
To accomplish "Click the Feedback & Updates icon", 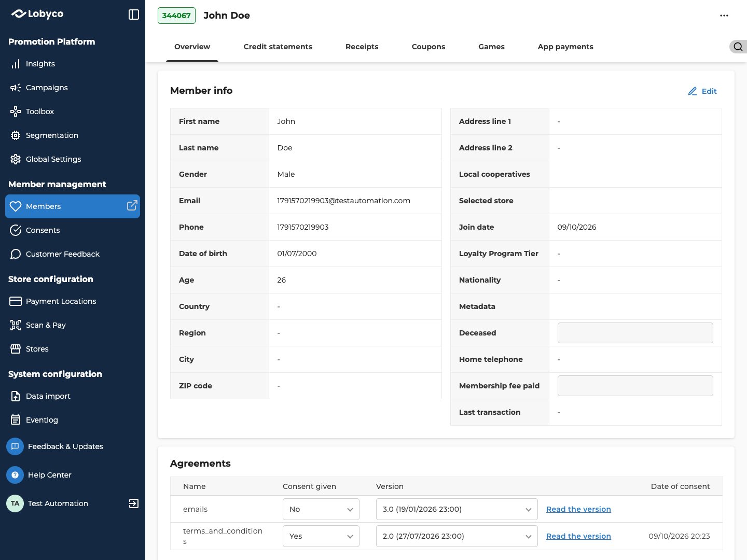I will coord(15,446).
